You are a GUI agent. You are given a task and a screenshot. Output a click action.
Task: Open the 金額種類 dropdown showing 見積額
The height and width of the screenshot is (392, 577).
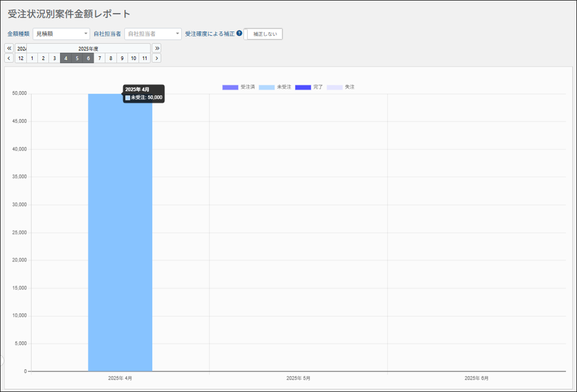point(61,34)
